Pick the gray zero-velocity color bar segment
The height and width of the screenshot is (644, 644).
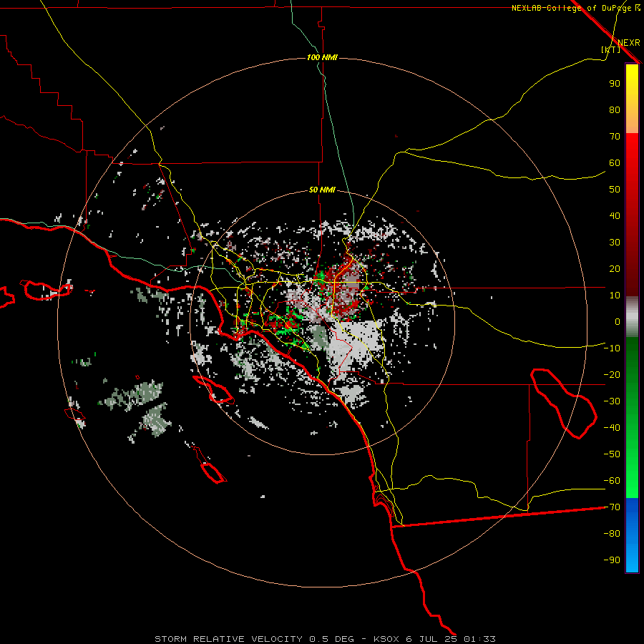coord(632,317)
